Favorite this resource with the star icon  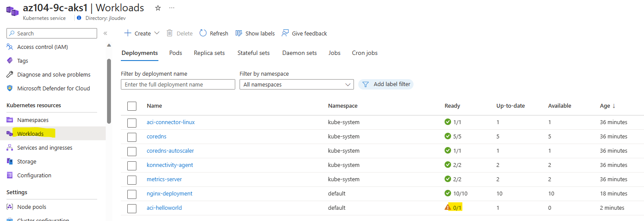[158, 8]
